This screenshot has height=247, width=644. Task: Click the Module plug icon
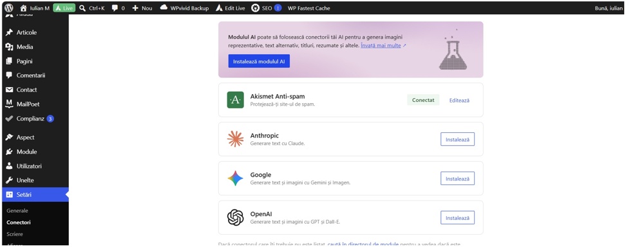tap(10, 152)
